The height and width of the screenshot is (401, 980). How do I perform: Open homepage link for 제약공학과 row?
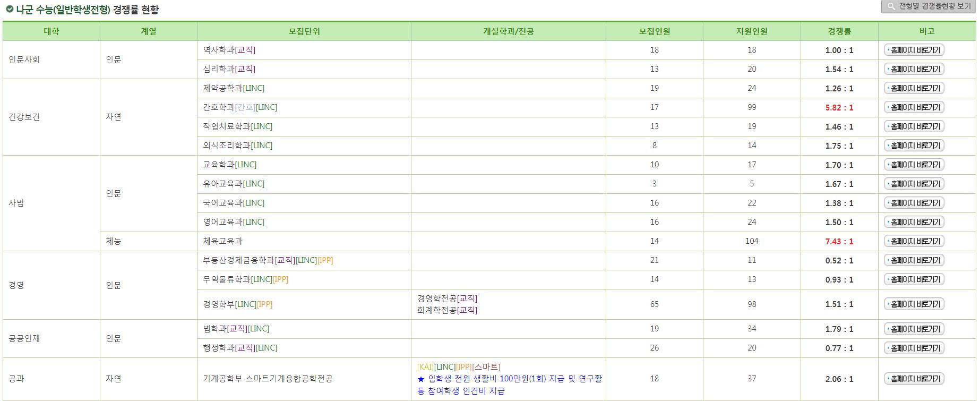[x=914, y=88]
